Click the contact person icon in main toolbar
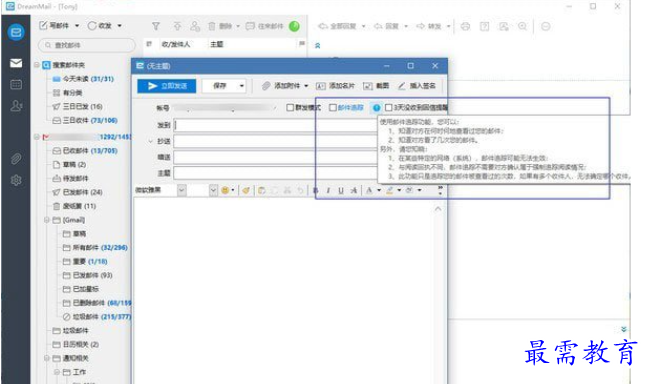This screenshot has width=646, height=384. point(195,26)
